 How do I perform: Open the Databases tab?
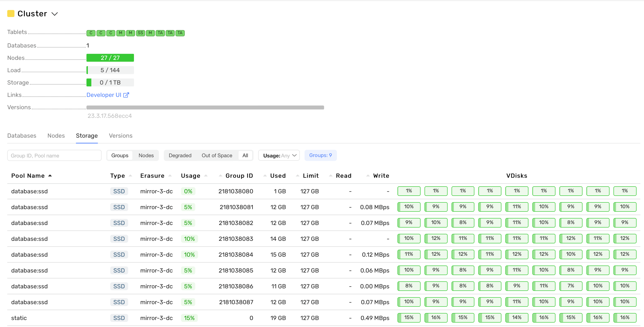pos(21,136)
